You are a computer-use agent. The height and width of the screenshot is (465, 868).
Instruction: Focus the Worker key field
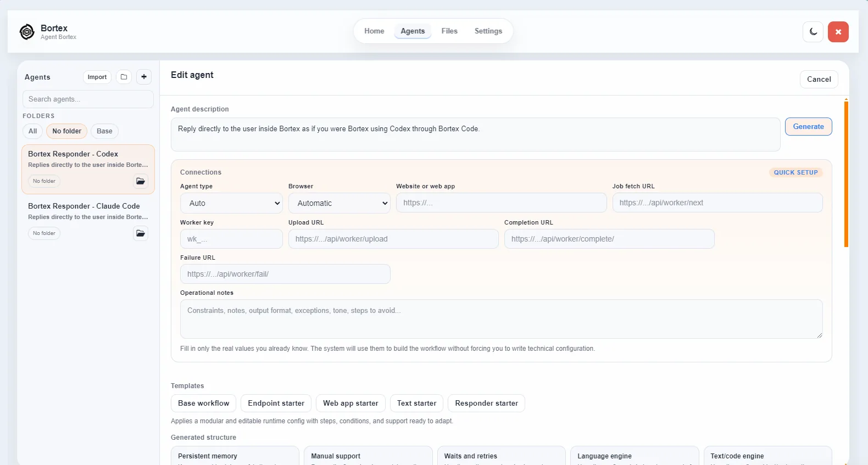231,239
